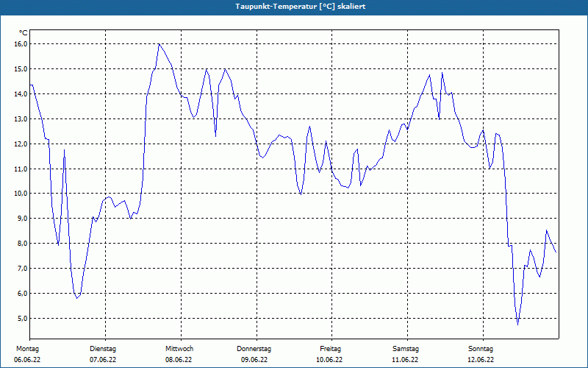Click the curve's lowest point below 5,0
The width and height of the screenshot is (588, 368).
(x=518, y=325)
